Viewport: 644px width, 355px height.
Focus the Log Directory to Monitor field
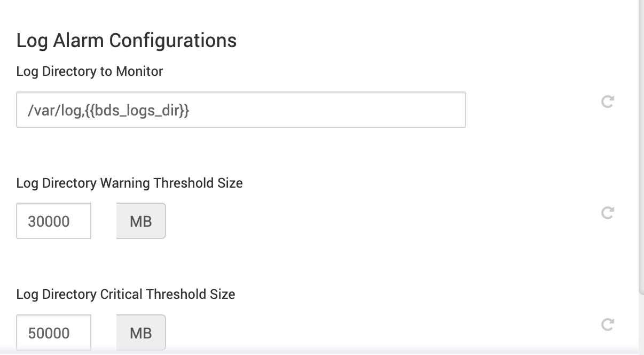[320, 110]
